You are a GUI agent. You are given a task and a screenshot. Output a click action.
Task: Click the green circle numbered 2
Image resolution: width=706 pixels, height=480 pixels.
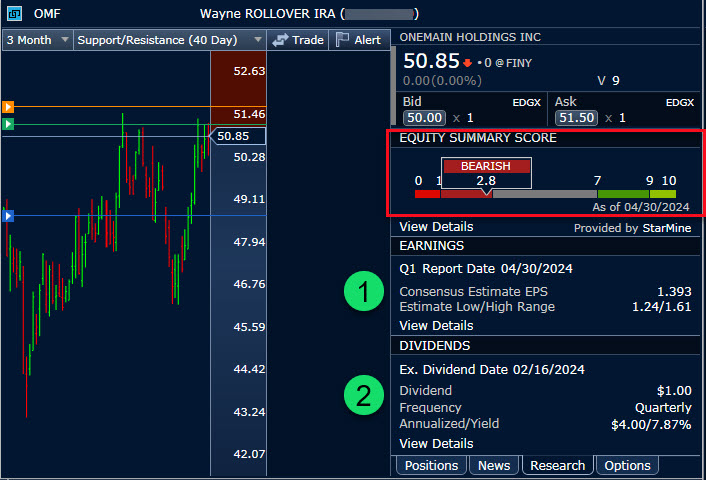point(364,394)
